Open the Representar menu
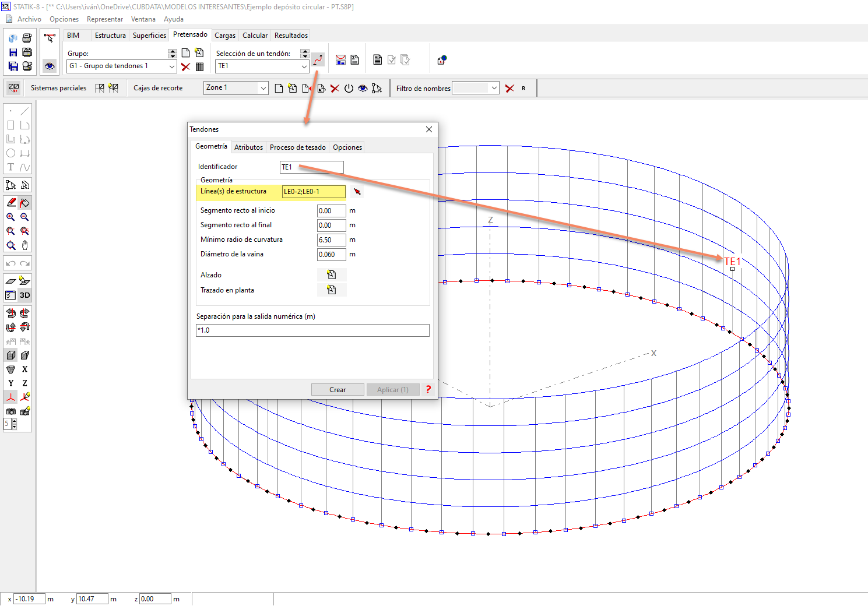The height and width of the screenshot is (606, 868). click(105, 19)
